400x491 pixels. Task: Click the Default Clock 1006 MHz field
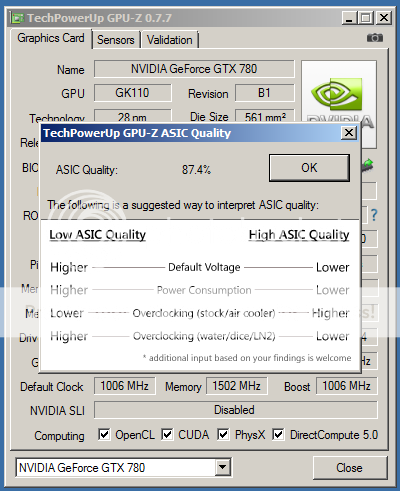tap(125, 386)
